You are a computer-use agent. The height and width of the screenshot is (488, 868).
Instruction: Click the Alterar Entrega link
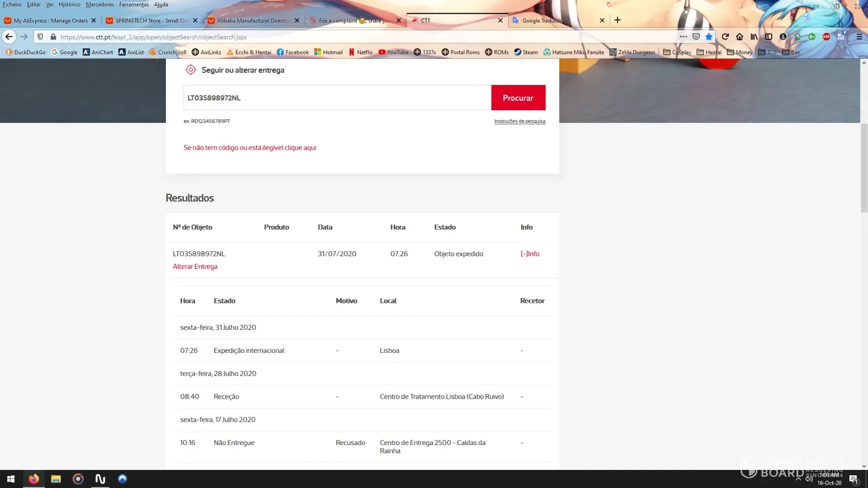pos(195,266)
